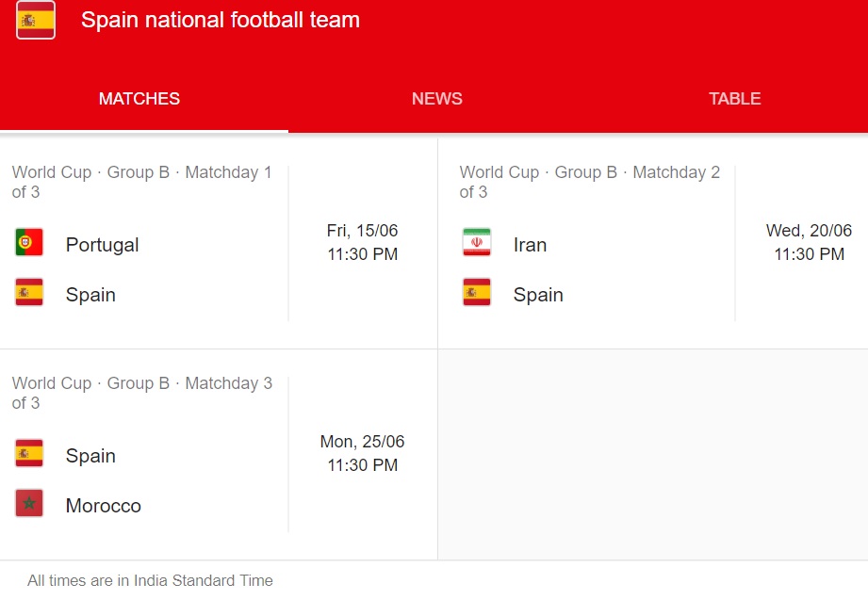Click World Cup Group B Matchday 1 label
The image size is (868, 600).
click(141, 182)
